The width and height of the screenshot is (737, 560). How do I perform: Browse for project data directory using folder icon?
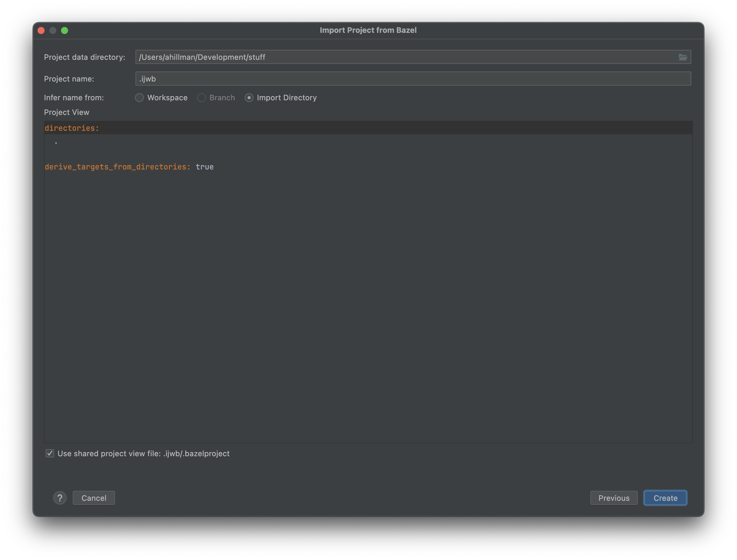683,57
